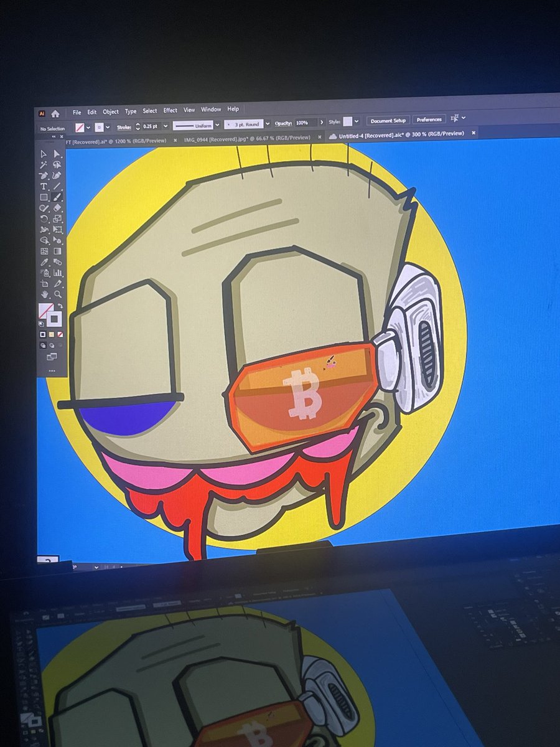Select the Rotate tool
This screenshot has height=747, width=560.
[44, 218]
